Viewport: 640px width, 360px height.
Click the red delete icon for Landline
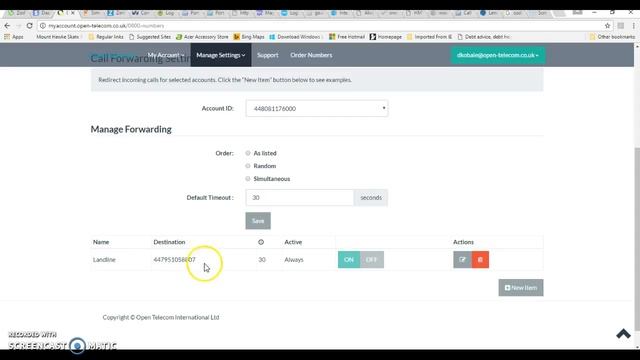pos(480,260)
